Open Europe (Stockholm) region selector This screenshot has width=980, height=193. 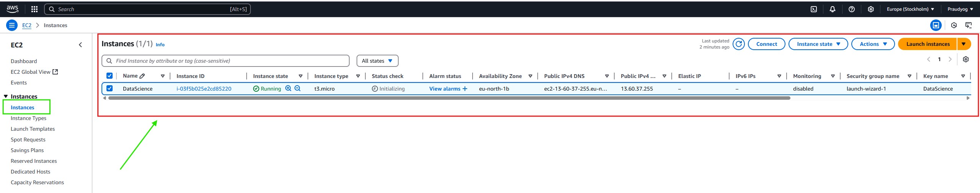coord(910,9)
